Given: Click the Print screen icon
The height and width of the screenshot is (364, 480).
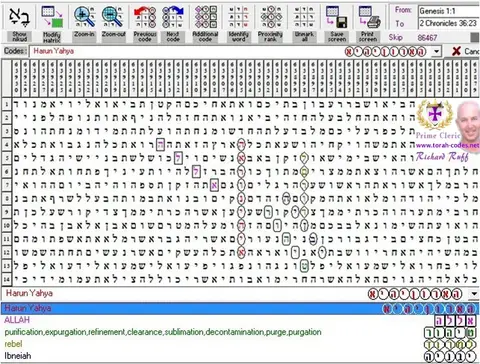Looking at the screenshot, I should pos(368,17).
